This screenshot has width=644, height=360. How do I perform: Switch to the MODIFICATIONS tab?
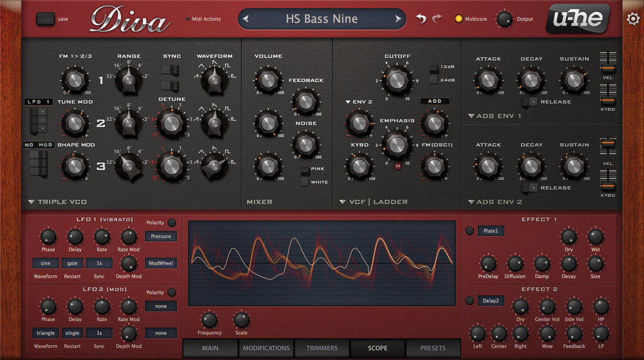click(266, 348)
